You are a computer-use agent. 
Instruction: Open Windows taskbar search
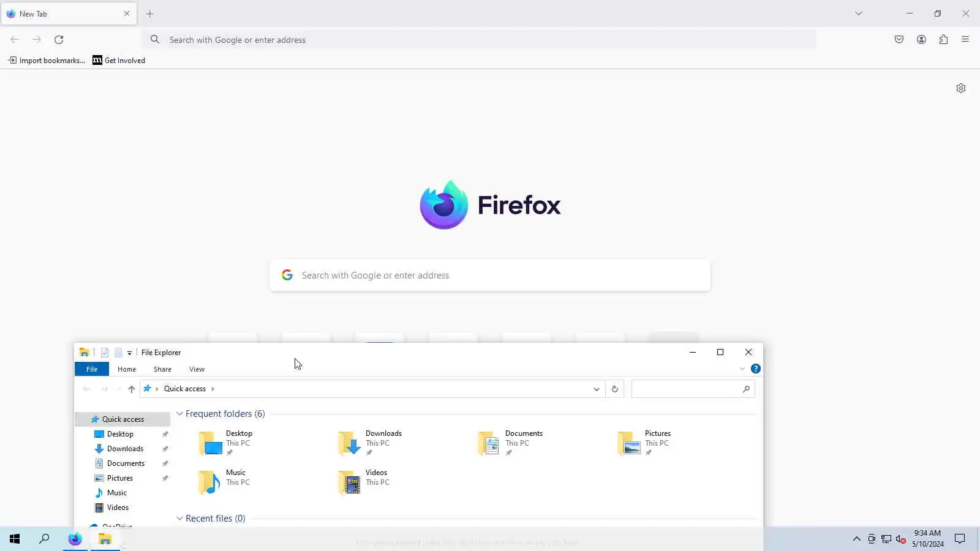tap(44, 539)
